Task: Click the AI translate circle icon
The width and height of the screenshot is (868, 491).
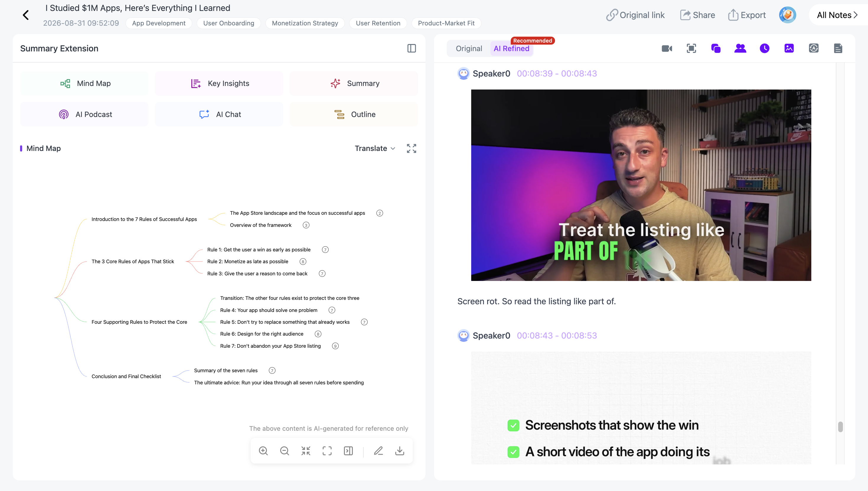Action: point(814,48)
